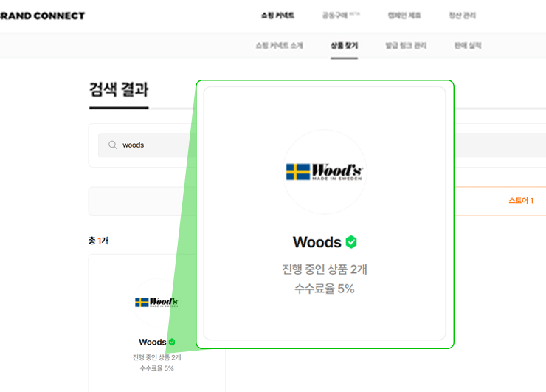
Task: Select the 상품 찾기 tab
Action: coord(344,46)
